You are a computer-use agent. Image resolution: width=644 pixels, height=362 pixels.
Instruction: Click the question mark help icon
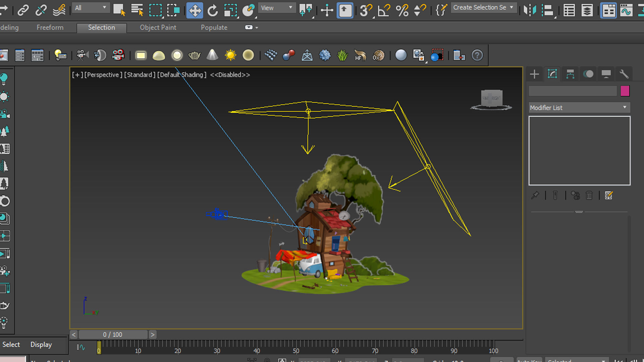477,55
